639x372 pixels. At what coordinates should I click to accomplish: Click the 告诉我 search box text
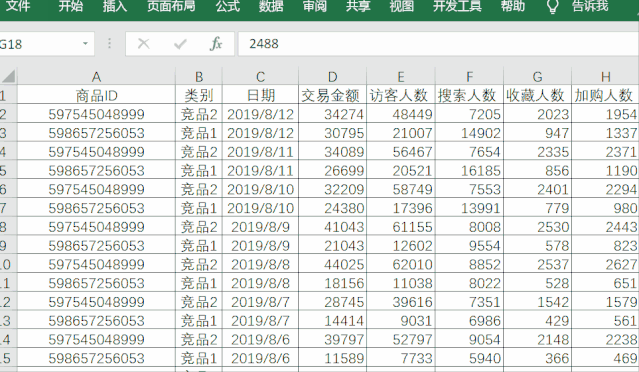click(590, 6)
